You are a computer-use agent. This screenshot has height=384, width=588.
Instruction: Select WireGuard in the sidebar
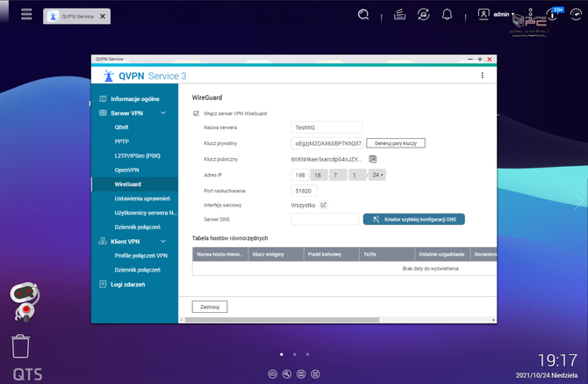135,185
